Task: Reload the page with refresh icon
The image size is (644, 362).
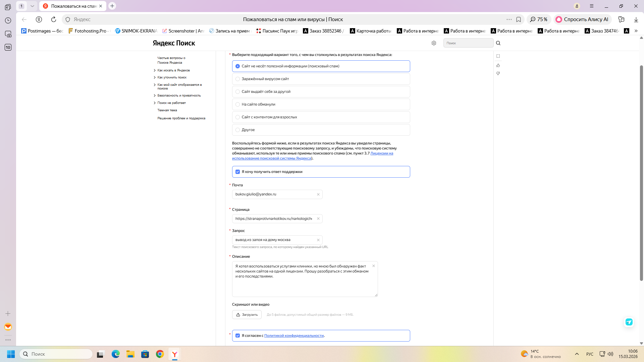Action: coord(54,19)
